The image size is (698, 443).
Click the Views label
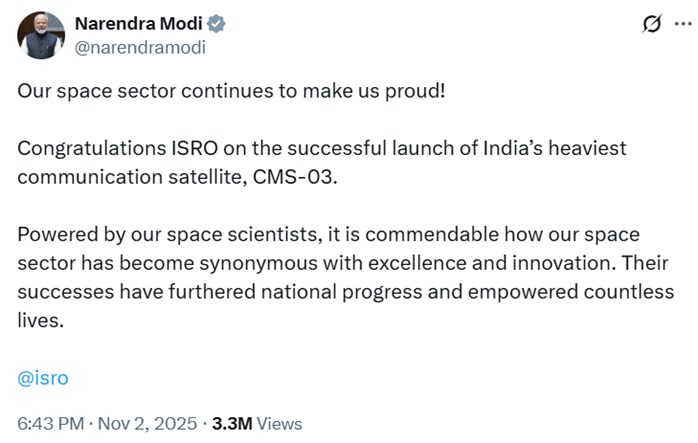pos(279,423)
